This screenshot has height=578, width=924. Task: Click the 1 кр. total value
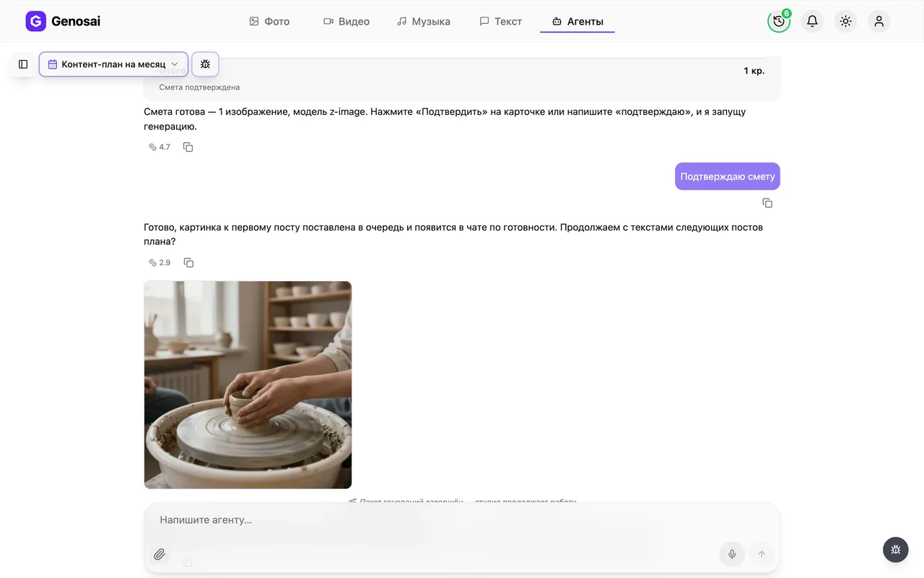coord(754,71)
